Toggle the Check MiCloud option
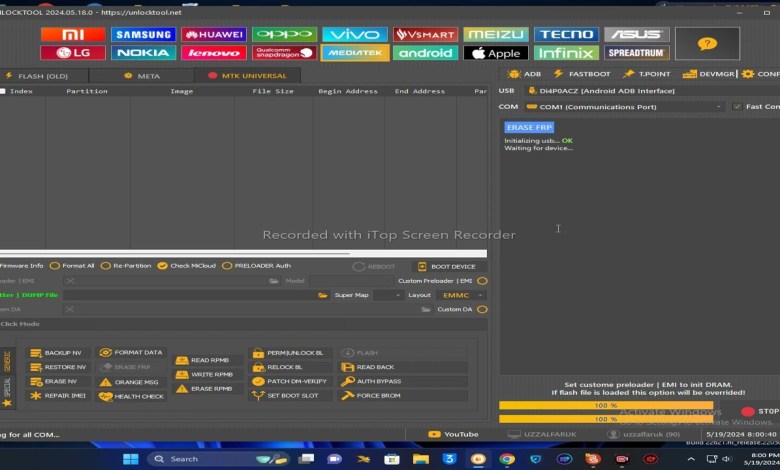Viewport: 780px width, 470px height. (x=162, y=266)
